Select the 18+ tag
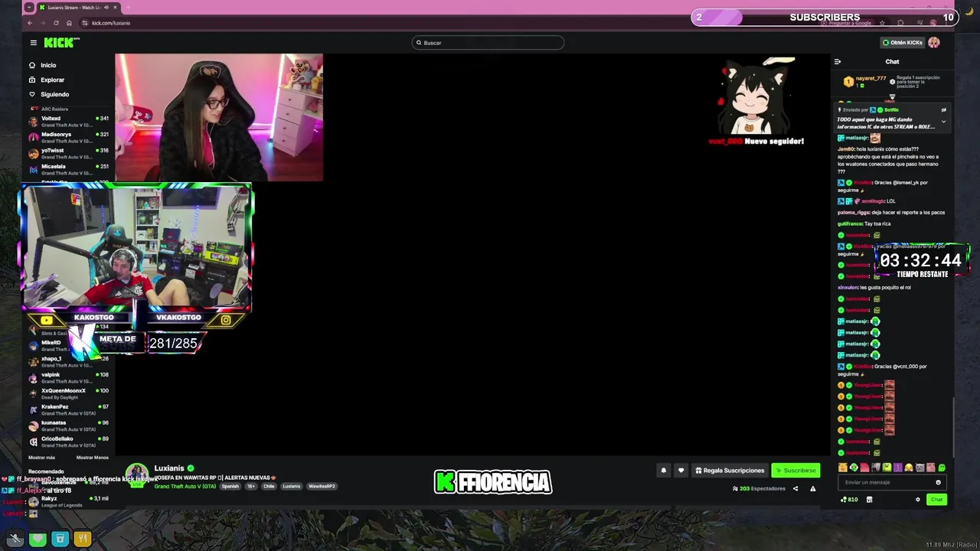Viewport: 980px width, 551px height. click(251, 486)
